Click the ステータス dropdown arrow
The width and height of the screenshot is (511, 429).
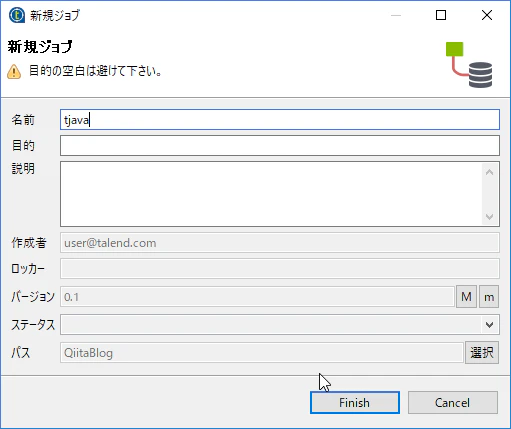pyautogui.click(x=489, y=325)
